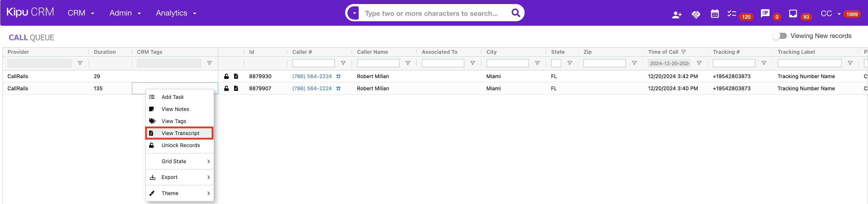Click phone number link for record 8879930
868x204 pixels.
pos(312,76)
